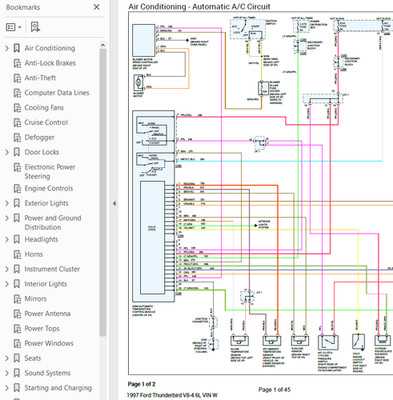Close the Bookmarks panel

click(96, 7)
